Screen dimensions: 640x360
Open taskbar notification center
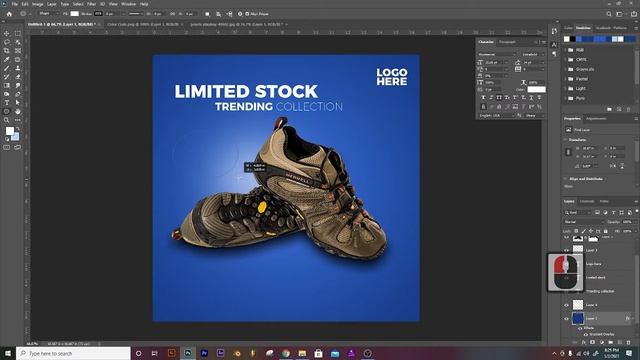click(629, 353)
